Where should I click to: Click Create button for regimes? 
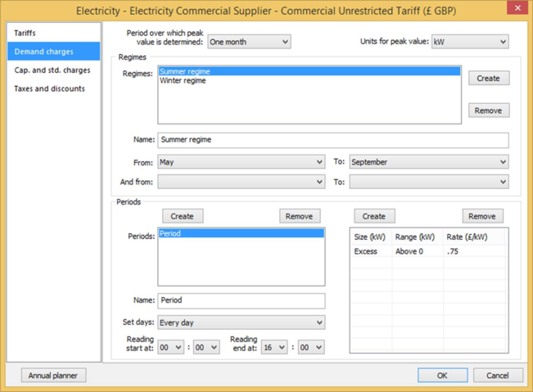click(488, 79)
